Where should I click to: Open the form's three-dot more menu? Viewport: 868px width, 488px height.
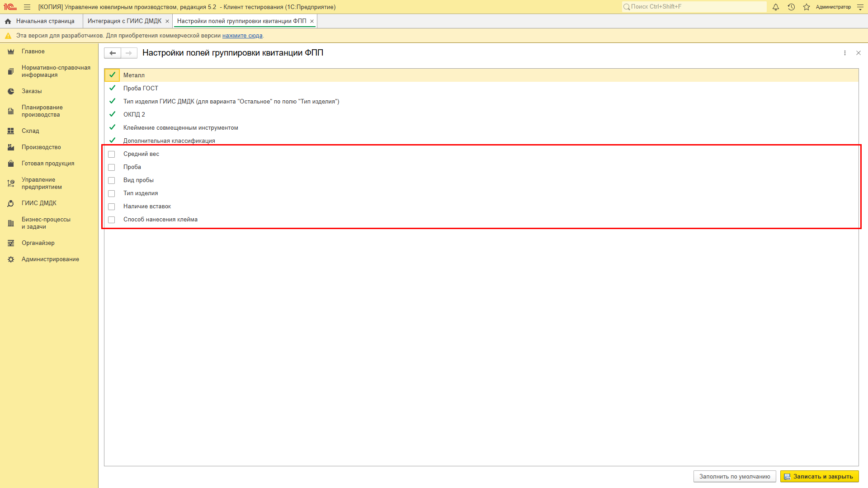(845, 53)
